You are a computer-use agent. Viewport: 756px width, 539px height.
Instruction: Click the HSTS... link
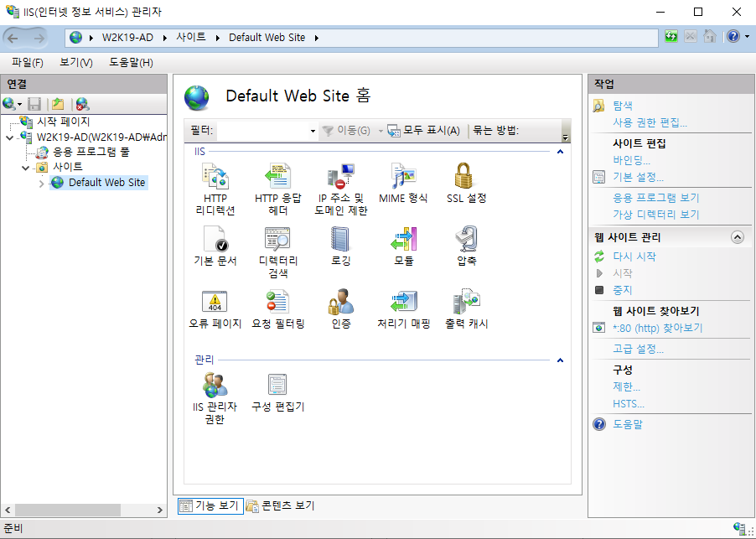pos(629,403)
